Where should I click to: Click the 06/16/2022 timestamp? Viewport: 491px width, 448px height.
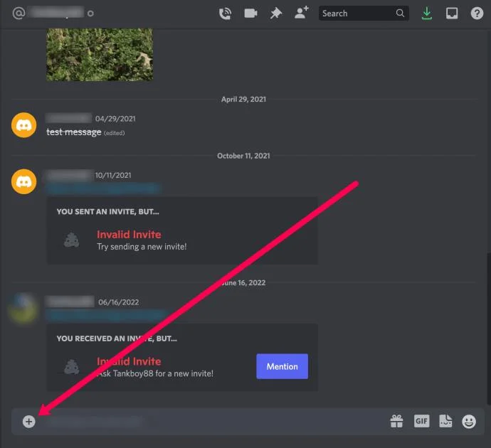(x=119, y=302)
